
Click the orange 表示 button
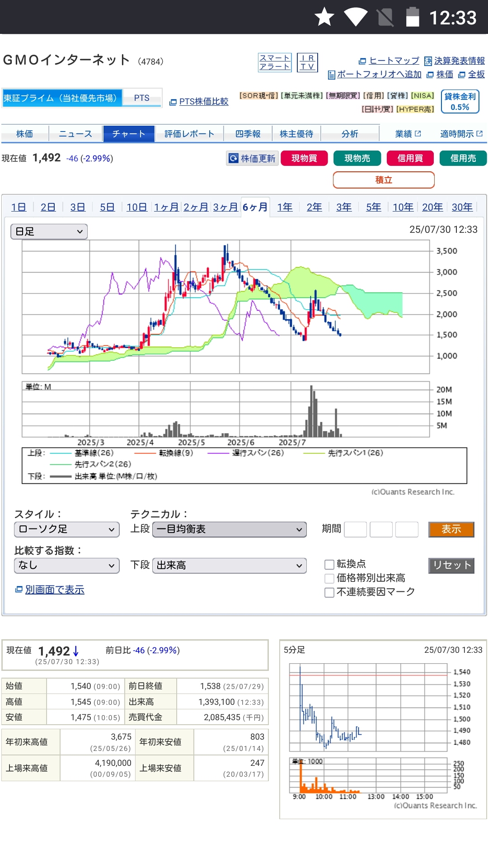pos(451,529)
